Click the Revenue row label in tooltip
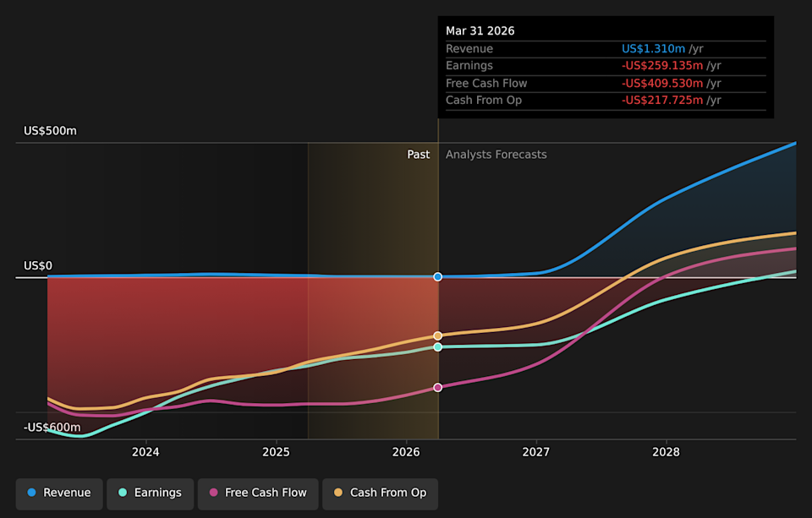 [469, 49]
